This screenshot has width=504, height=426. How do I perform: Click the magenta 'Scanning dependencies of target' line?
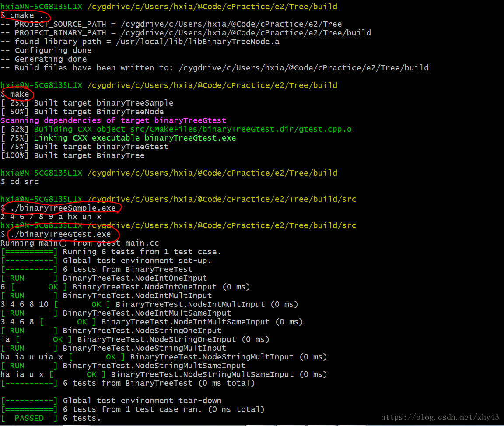click(x=113, y=120)
